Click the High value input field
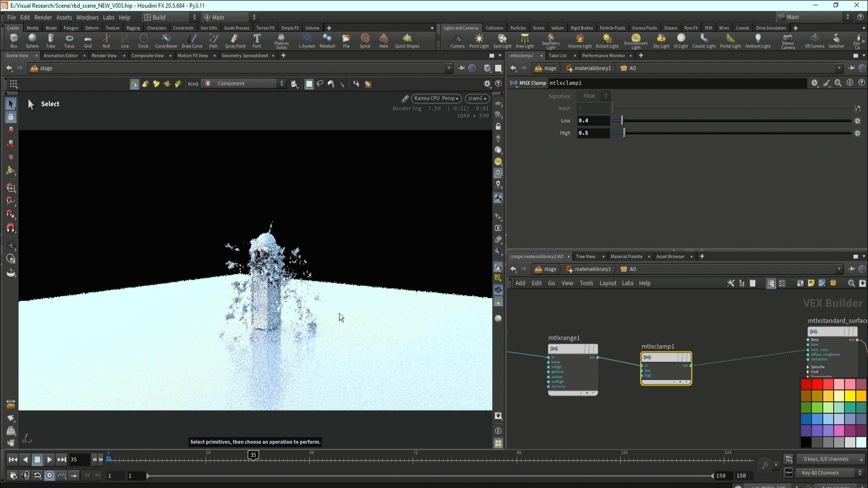 [593, 133]
